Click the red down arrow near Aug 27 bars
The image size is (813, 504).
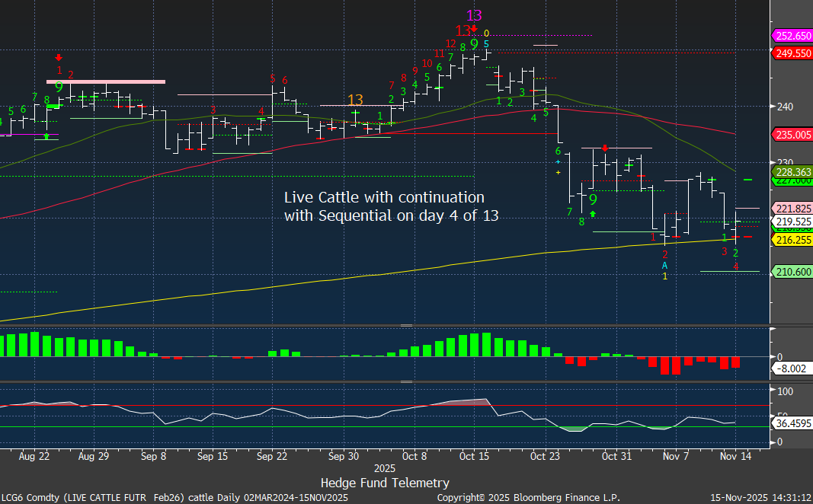pyautogui.click(x=59, y=57)
